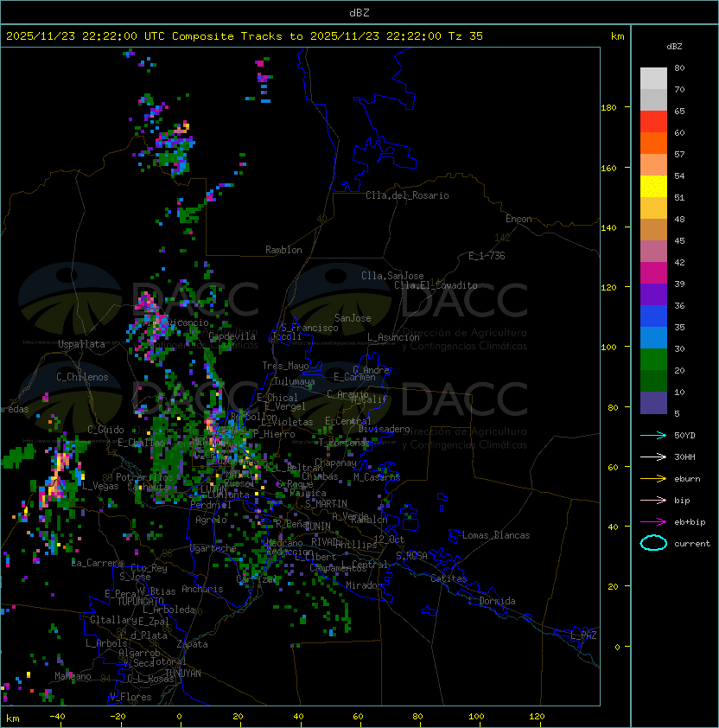The image size is (719, 728).
Task: Click the 'Tres_Mayo' map label
Action: click(285, 366)
